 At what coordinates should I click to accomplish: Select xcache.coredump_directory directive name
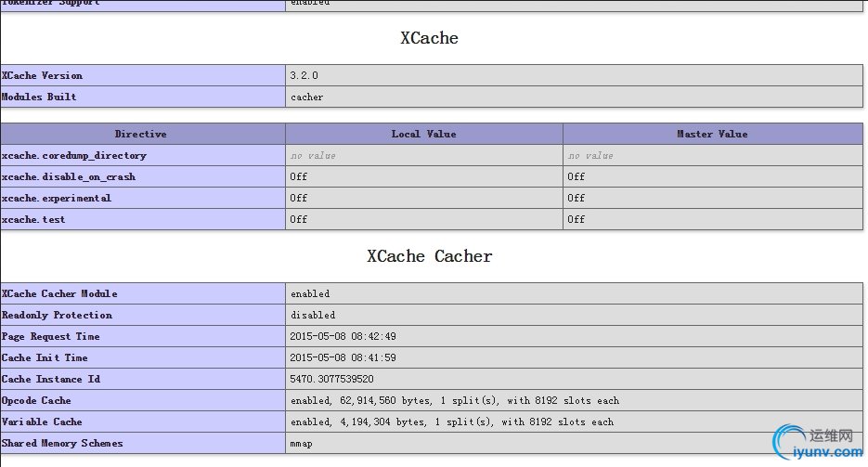click(x=74, y=155)
